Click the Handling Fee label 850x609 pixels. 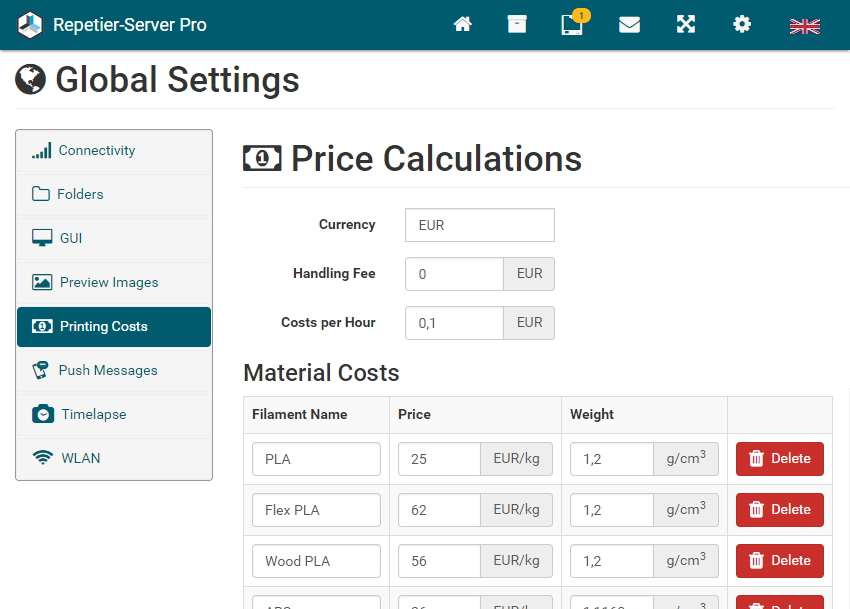(x=334, y=273)
